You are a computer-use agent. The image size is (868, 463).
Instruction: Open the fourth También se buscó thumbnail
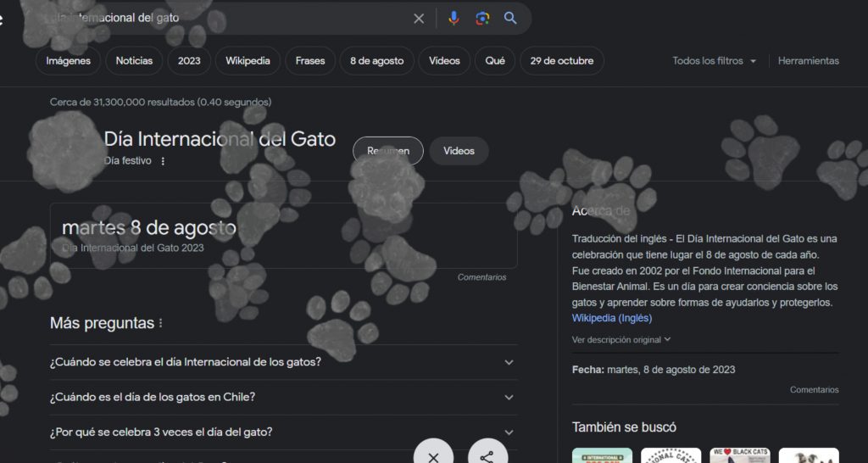point(809,455)
